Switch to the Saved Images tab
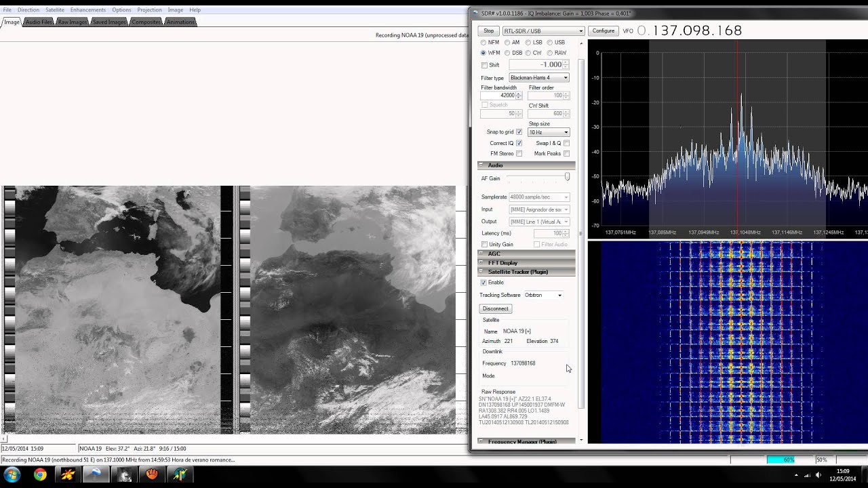 click(109, 22)
